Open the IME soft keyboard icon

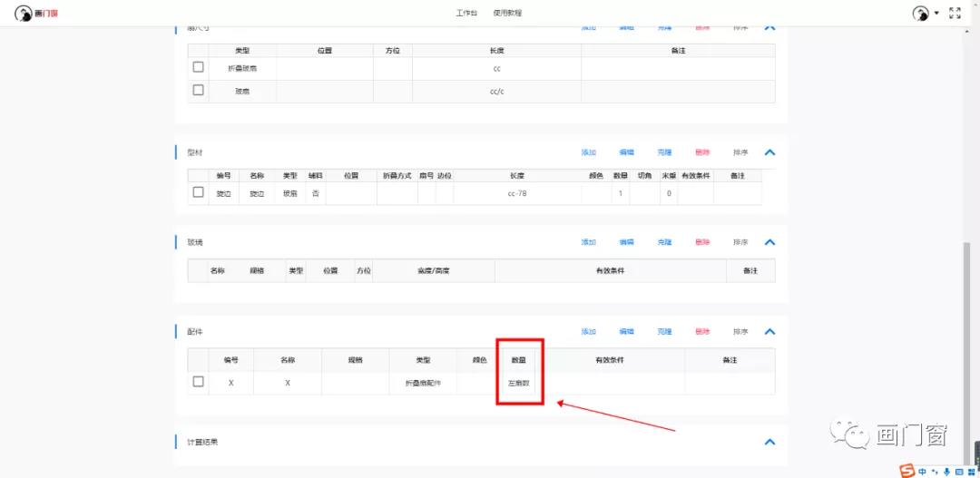click(958, 471)
